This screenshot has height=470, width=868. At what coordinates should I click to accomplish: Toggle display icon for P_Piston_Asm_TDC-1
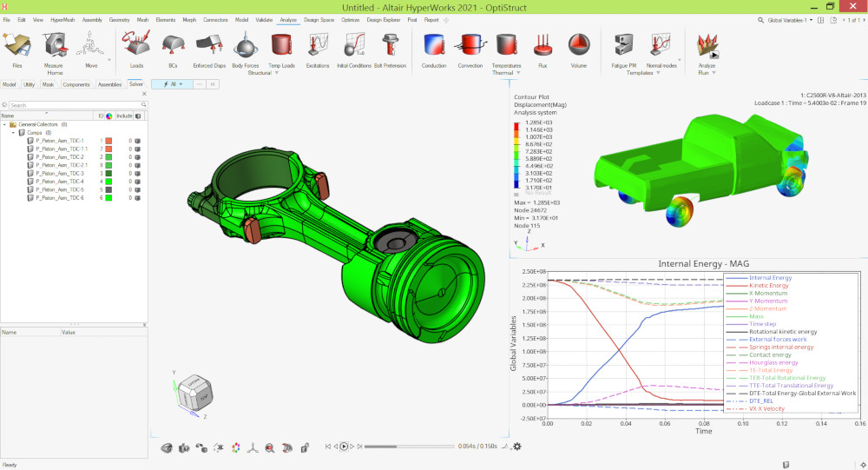(x=137, y=141)
